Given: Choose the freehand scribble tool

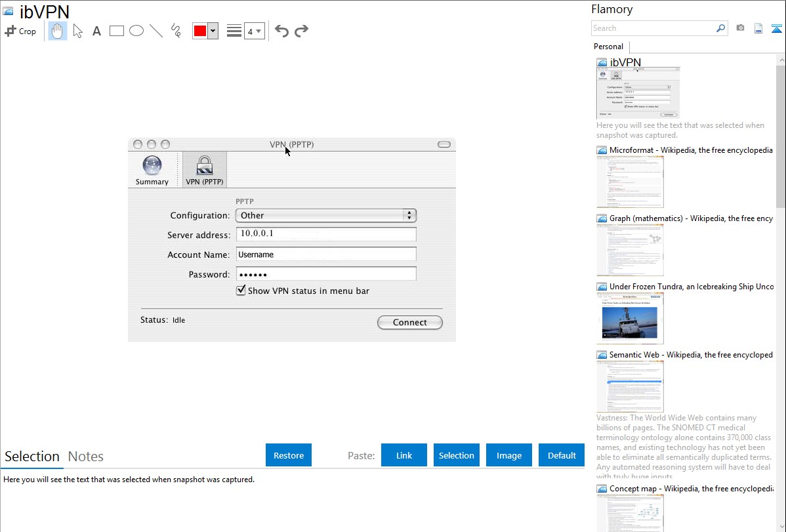Looking at the screenshot, I should [176, 31].
